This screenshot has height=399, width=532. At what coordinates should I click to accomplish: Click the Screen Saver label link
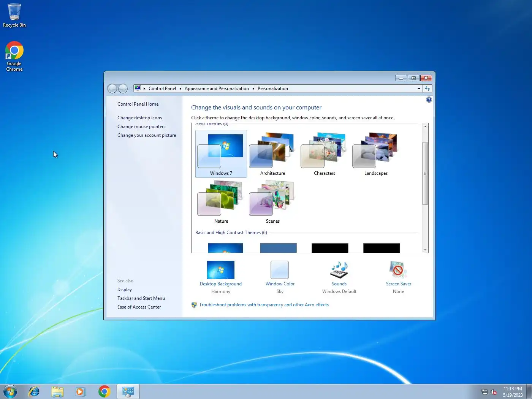click(399, 284)
